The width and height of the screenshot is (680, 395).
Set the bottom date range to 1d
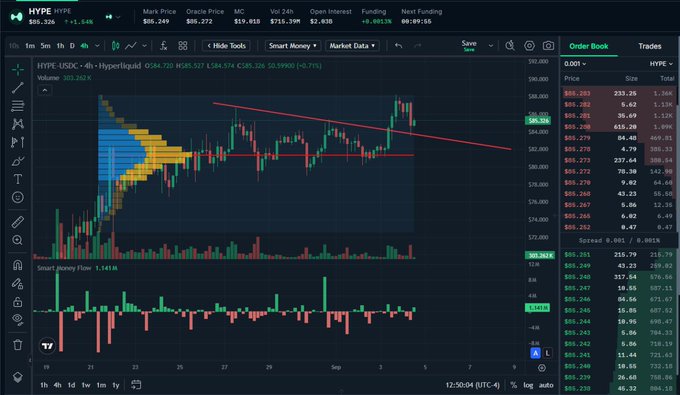tap(71, 385)
